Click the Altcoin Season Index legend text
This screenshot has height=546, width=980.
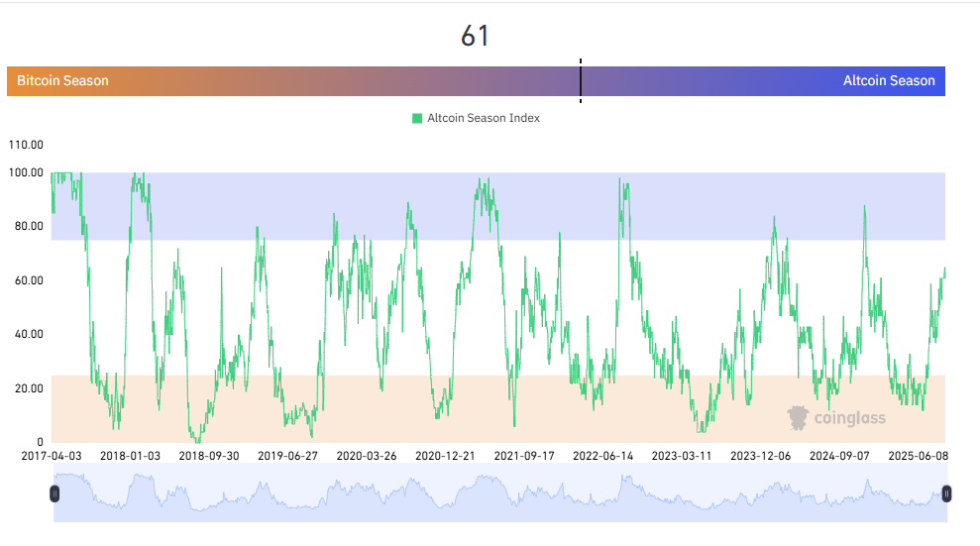[483, 119]
